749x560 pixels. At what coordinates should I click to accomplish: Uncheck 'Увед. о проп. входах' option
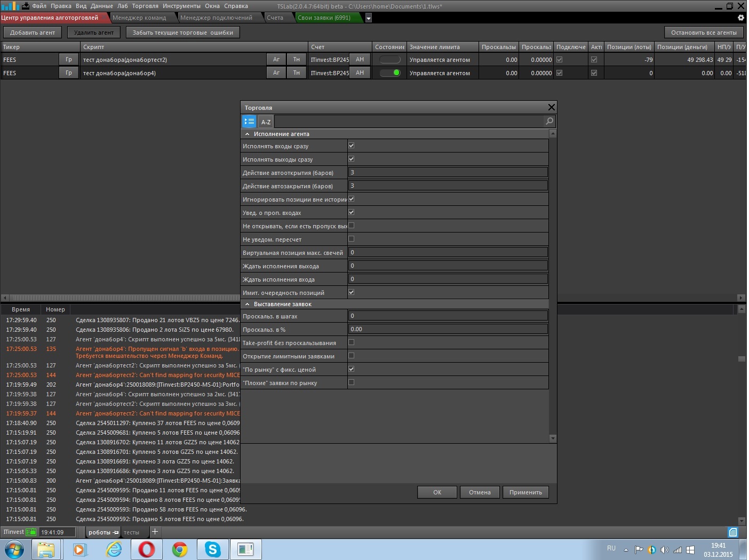[x=351, y=212]
